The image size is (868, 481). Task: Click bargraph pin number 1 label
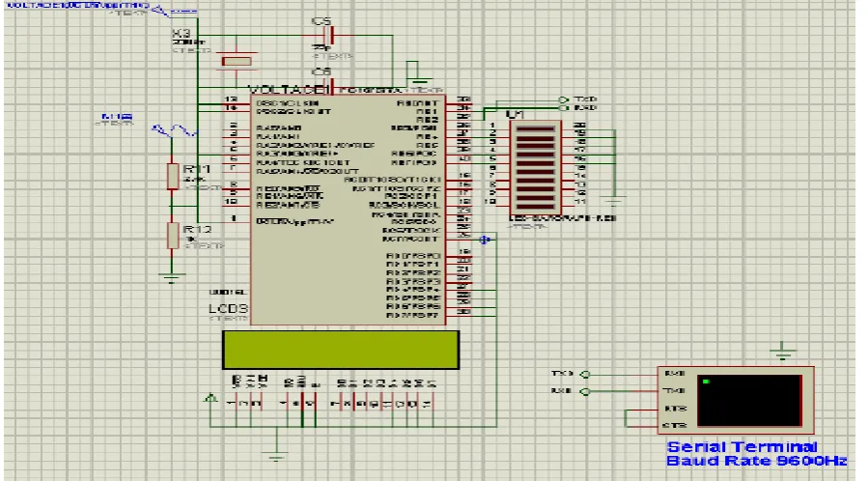pyautogui.click(x=492, y=126)
